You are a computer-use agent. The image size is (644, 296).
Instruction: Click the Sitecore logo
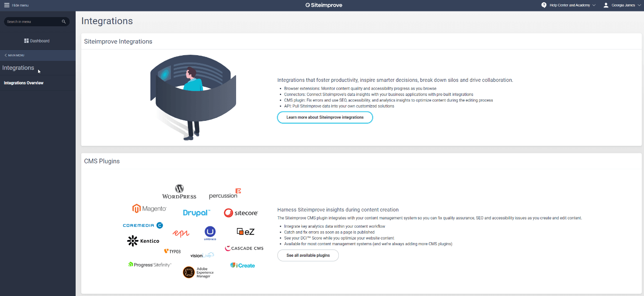(241, 213)
